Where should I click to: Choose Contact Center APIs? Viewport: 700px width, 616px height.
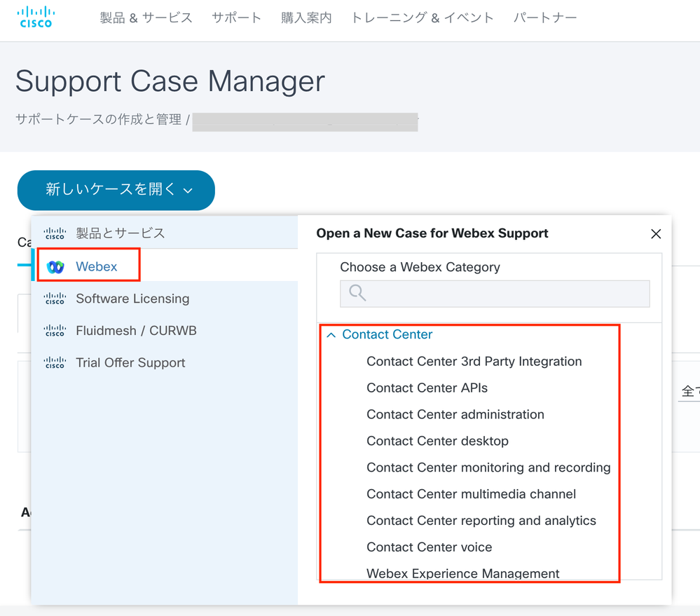[x=427, y=388]
